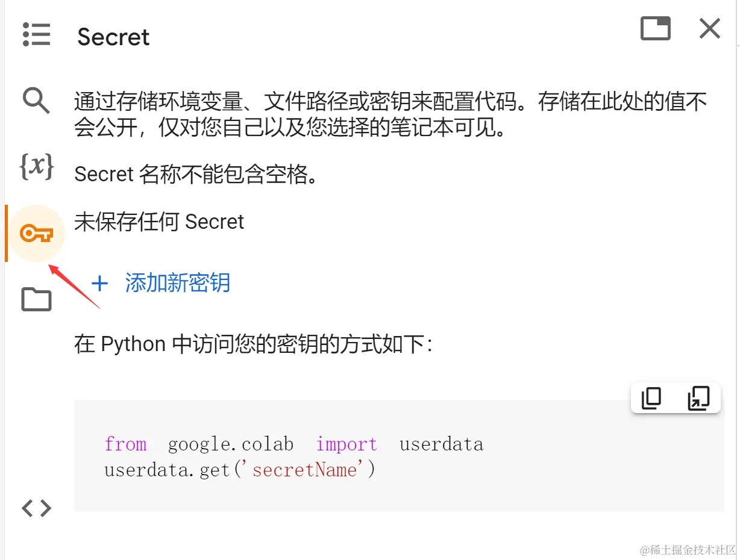Screen dimensions: 740x560
Task: Click the Secret 名称不能包含空格 notice
Action: [x=195, y=175]
